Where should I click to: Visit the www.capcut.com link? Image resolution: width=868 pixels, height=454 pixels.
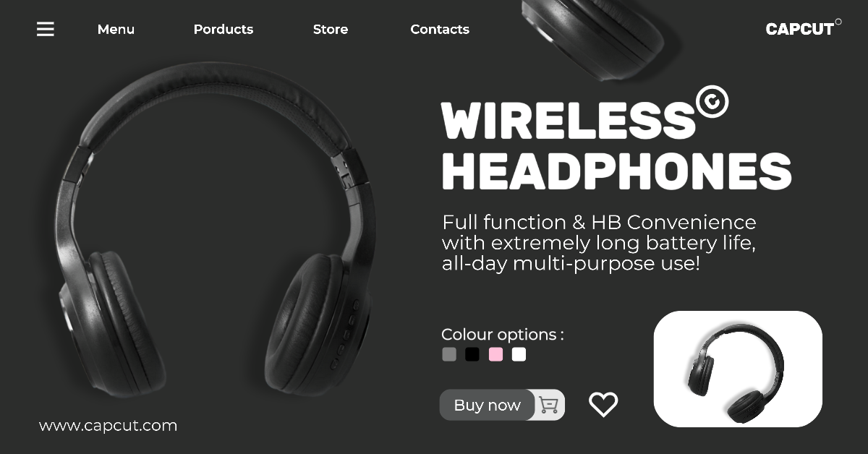tap(108, 426)
